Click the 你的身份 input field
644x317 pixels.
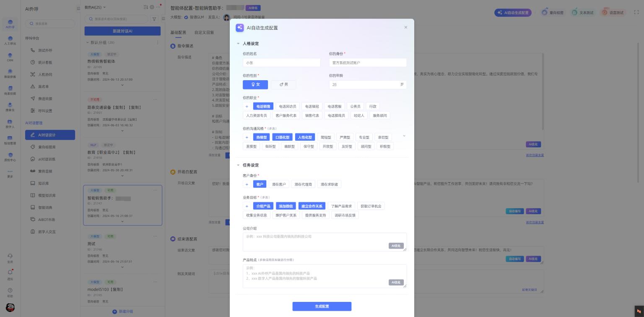point(368,63)
